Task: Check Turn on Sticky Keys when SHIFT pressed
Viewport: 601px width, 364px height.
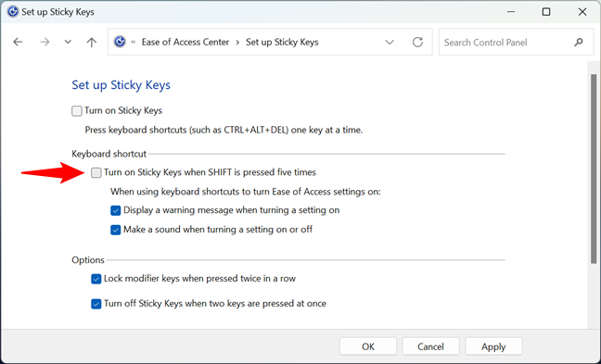Action: (96, 172)
